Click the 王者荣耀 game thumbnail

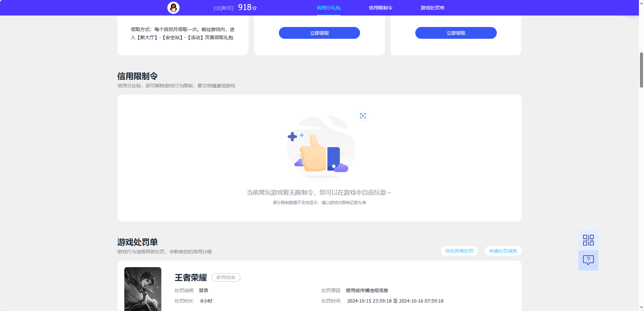point(143,289)
